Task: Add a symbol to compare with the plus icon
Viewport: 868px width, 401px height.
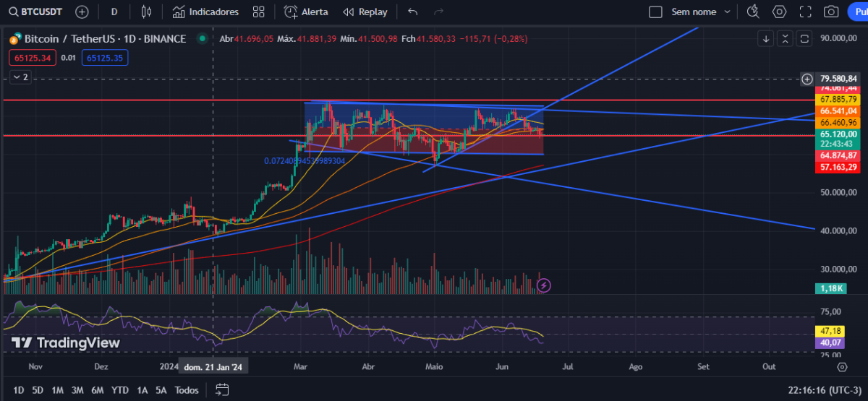Action: tap(82, 12)
